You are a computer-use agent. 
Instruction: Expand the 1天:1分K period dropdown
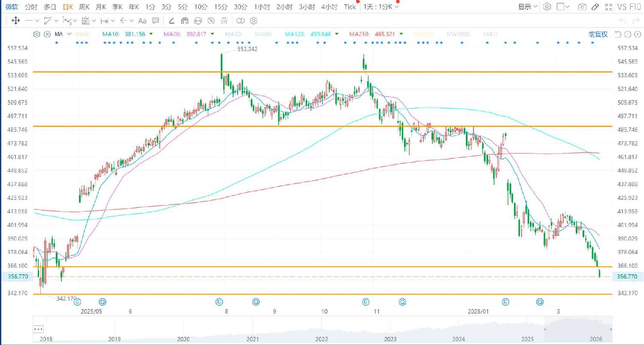[381, 7]
